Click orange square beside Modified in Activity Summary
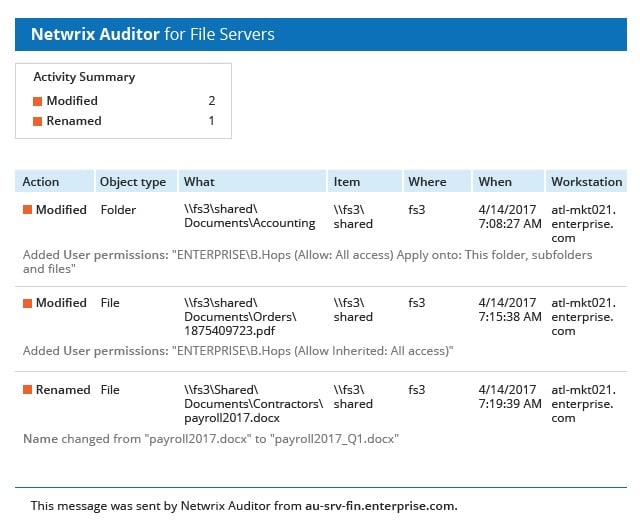 (x=38, y=101)
